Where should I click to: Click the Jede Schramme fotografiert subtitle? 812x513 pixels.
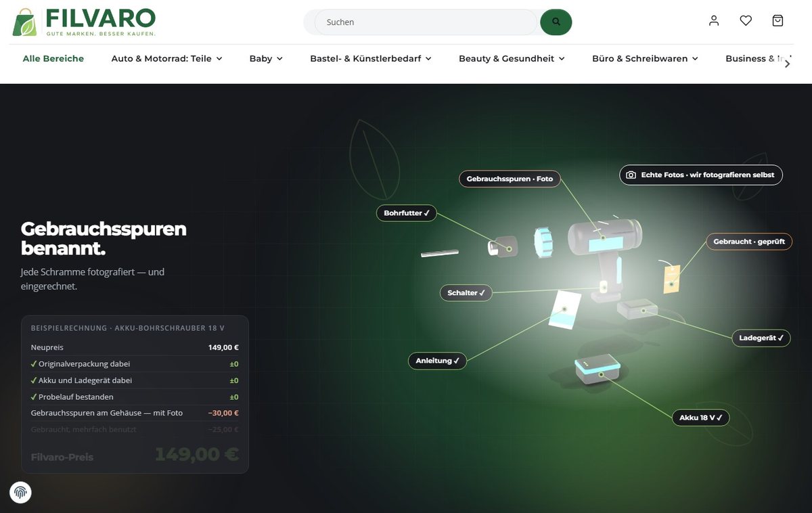click(x=93, y=279)
